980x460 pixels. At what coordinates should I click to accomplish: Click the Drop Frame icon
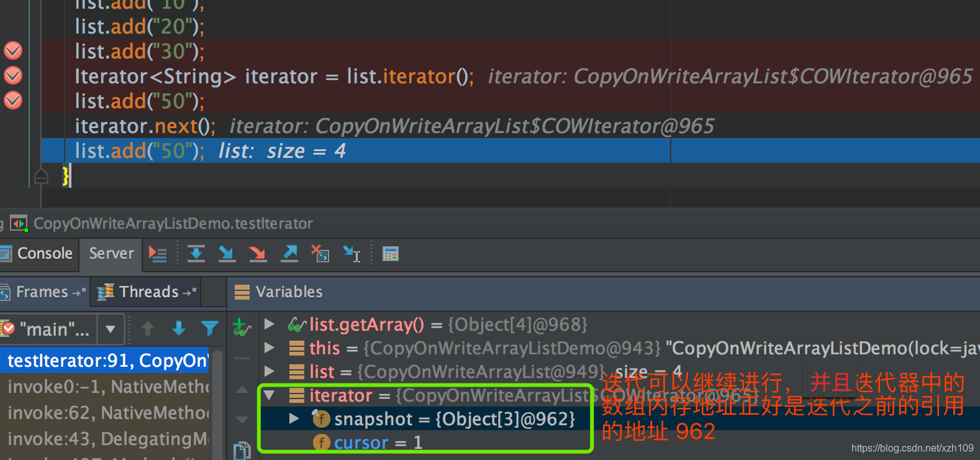320,254
